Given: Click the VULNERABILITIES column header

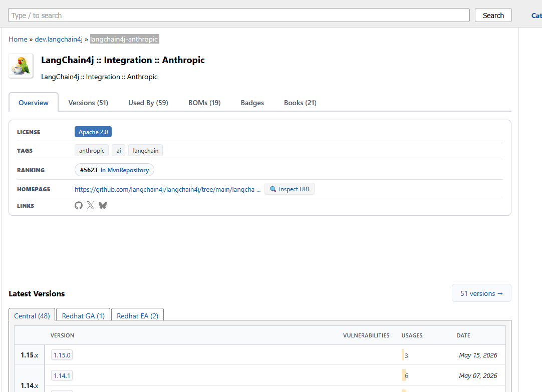Looking at the screenshot, I should (x=366, y=335).
